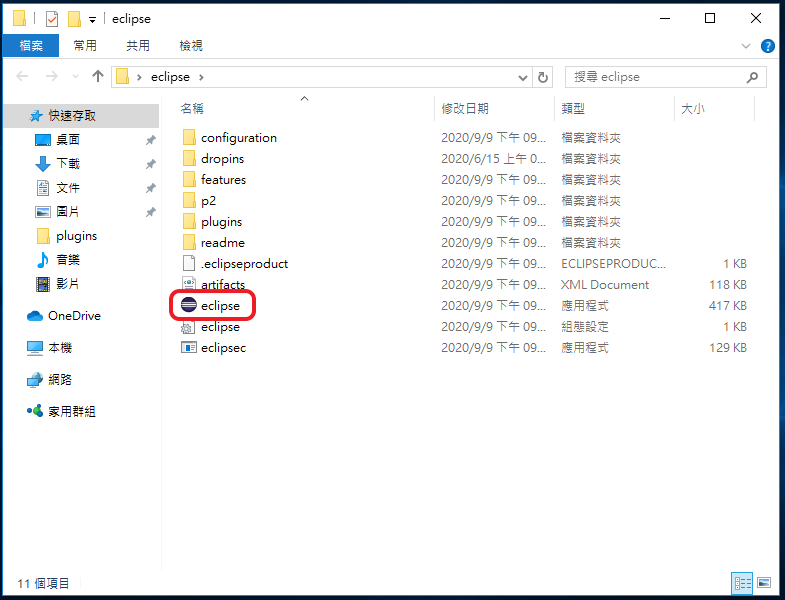Switch to the 檢視 ribbon tab
The image size is (785, 600).
point(191,46)
